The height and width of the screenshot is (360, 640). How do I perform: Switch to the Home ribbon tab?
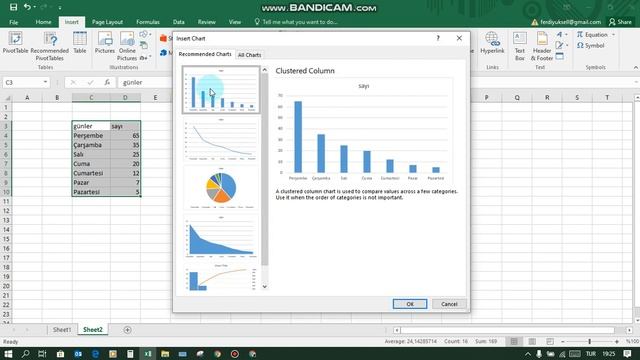(43, 22)
